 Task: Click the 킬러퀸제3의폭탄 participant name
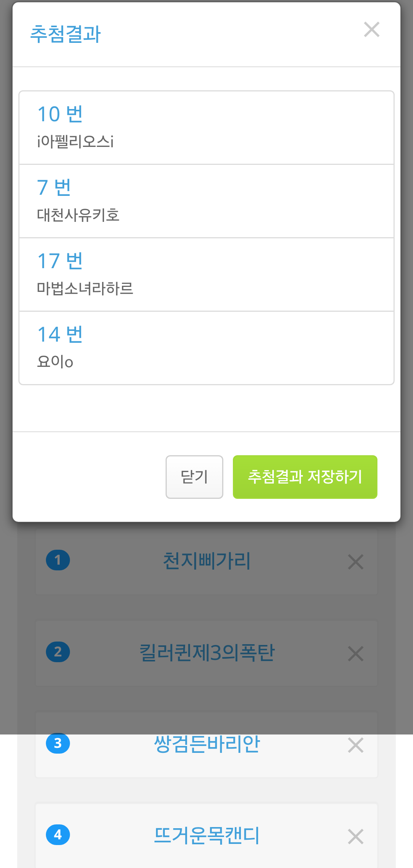click(206, 652)
